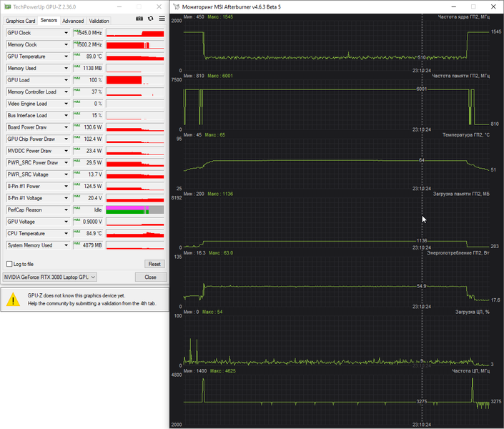This screenshot has height=429, width=504.
Task: Click the Энергопотребление ГП2 graph label
Action: [458, 253]
